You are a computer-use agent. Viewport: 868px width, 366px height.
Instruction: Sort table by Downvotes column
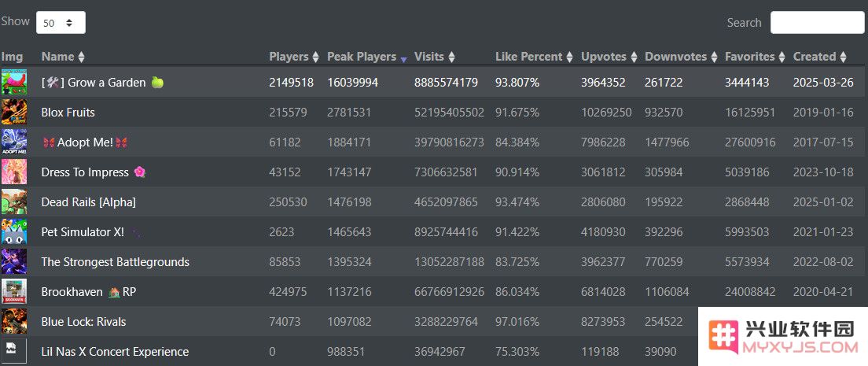(681, 57)
